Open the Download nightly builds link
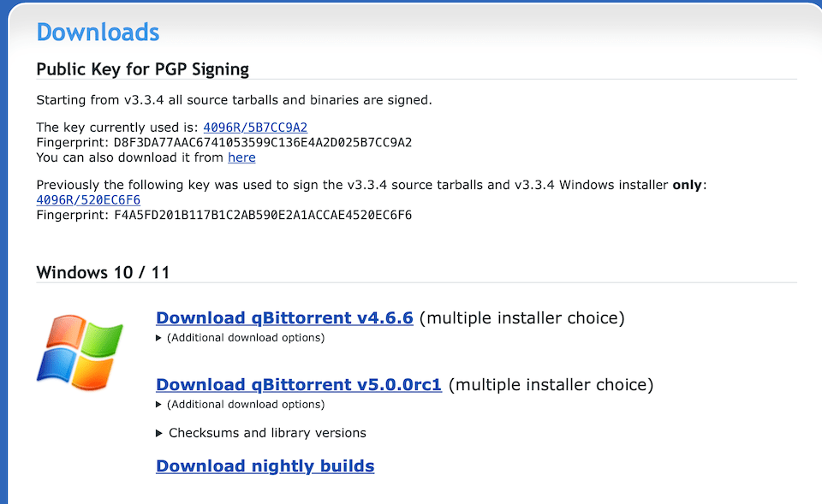 pyautogui.click(x=265, y=466)
